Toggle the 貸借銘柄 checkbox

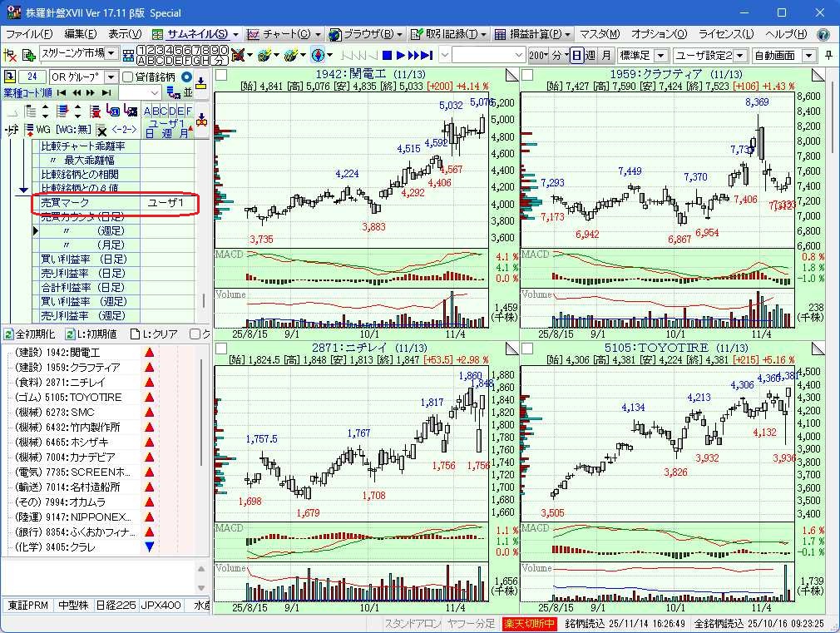tap(127, 77)
